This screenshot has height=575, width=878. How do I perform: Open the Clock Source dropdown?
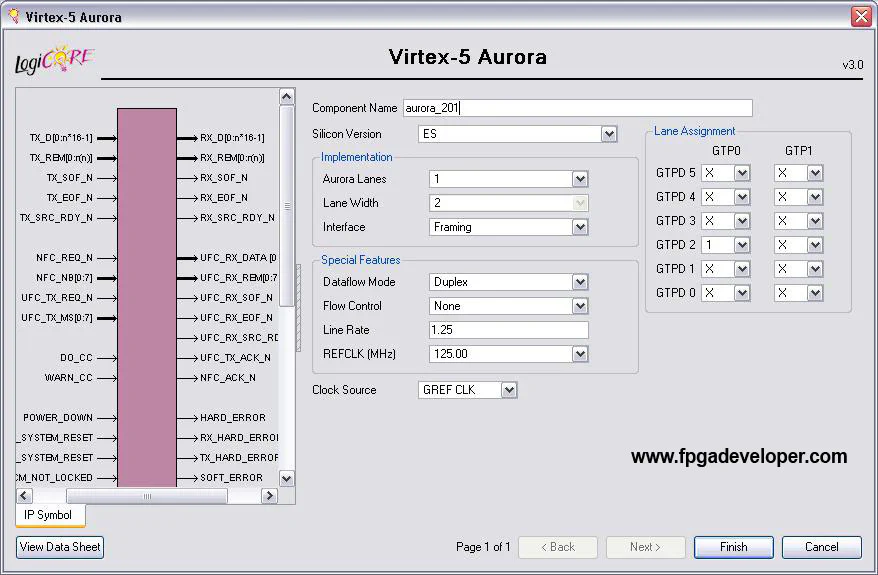point(509,390)
